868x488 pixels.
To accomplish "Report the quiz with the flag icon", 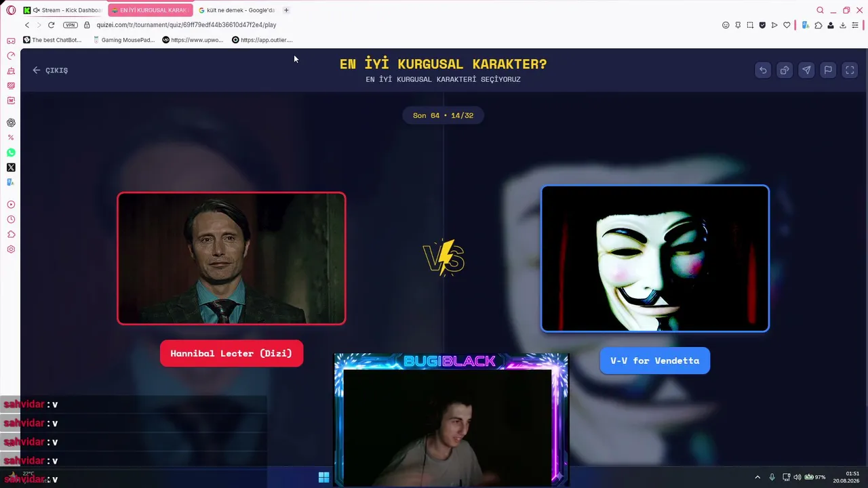I will pyautogui.click(x=828, y=70).
